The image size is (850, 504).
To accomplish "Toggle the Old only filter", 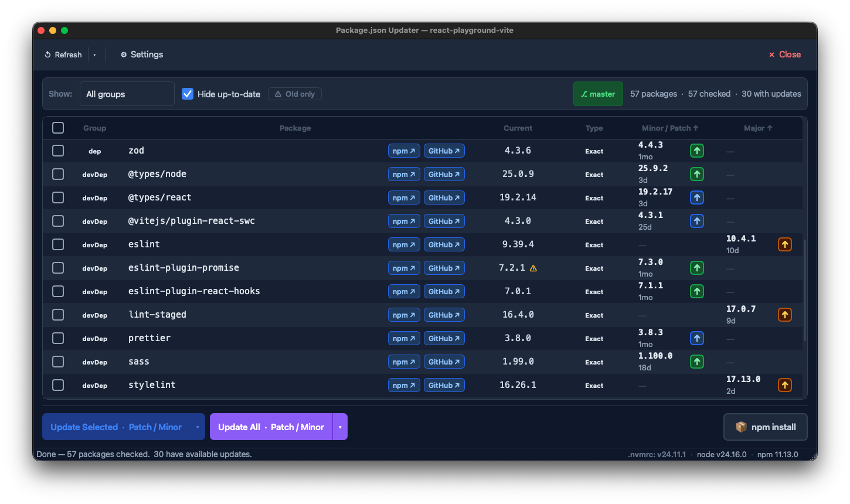I will click(x=295, y=94).
